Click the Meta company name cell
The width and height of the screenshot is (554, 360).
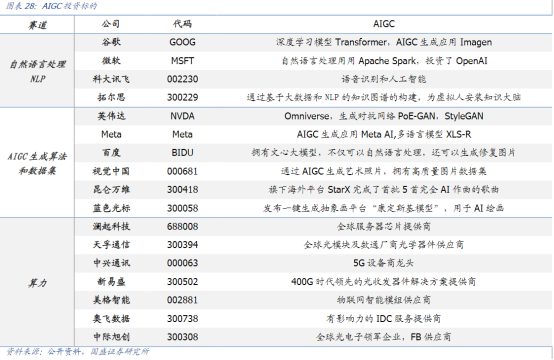(111, 134)
